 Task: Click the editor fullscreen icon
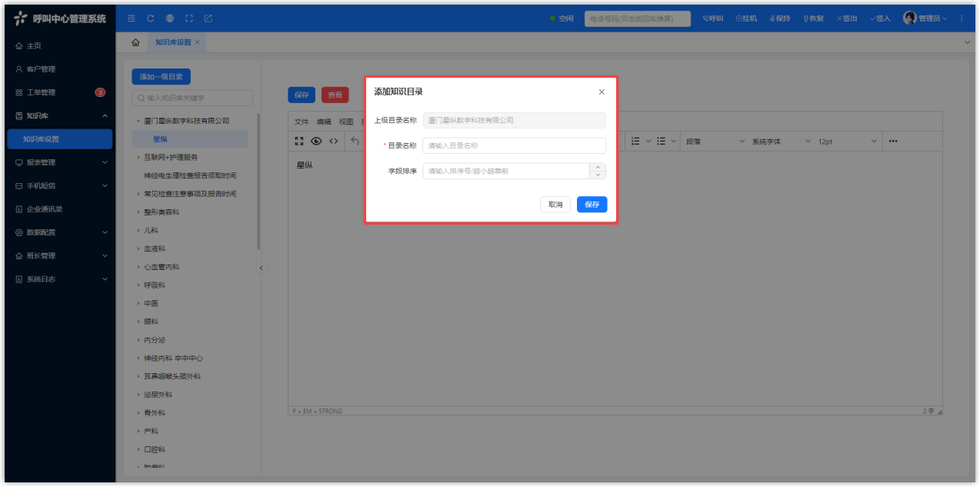[299, 141]
